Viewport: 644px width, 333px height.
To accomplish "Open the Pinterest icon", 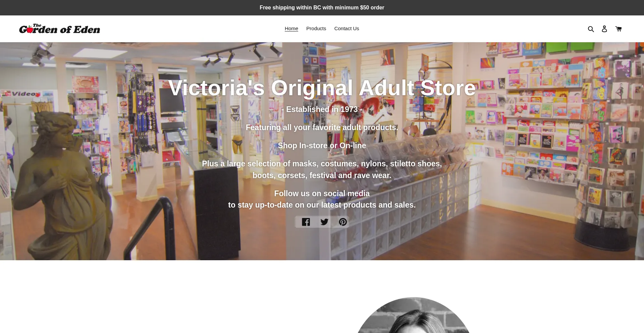I will click(x=343, y=222).
